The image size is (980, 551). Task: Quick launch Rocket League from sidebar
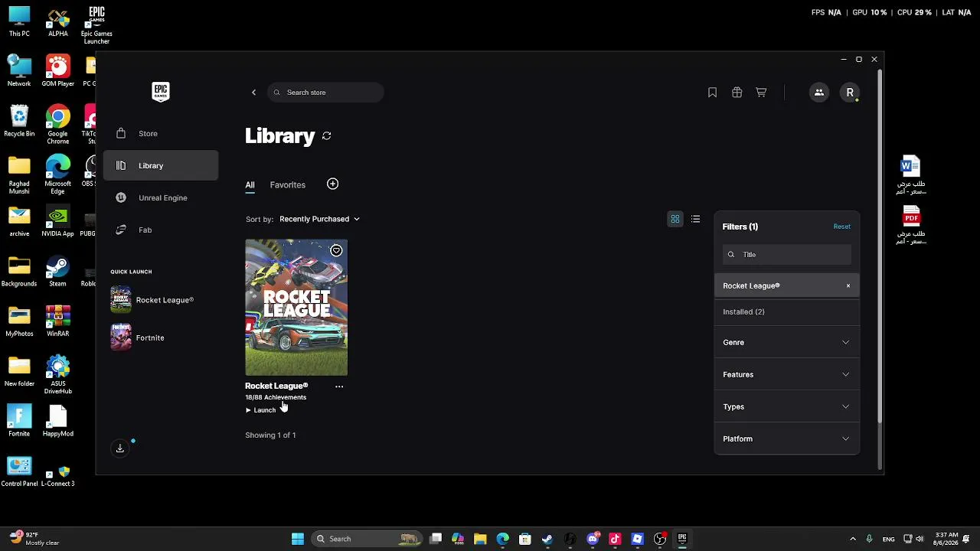[x=153, y=300]
